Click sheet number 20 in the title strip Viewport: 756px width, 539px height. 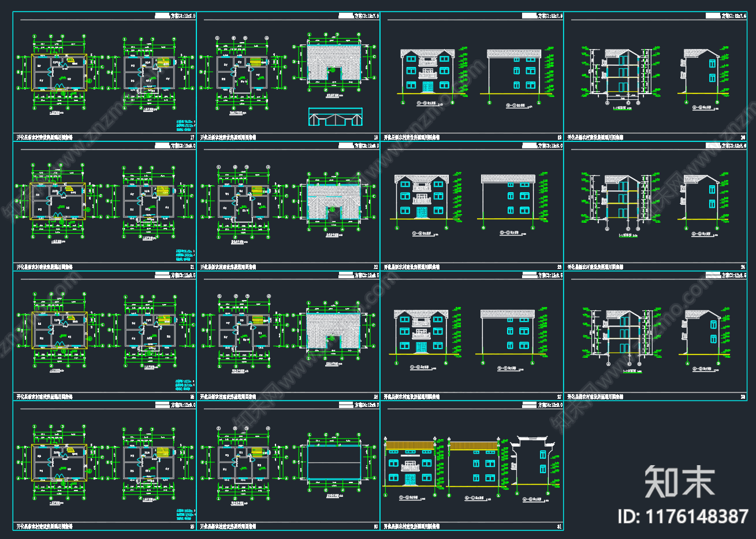coord(743,138)
